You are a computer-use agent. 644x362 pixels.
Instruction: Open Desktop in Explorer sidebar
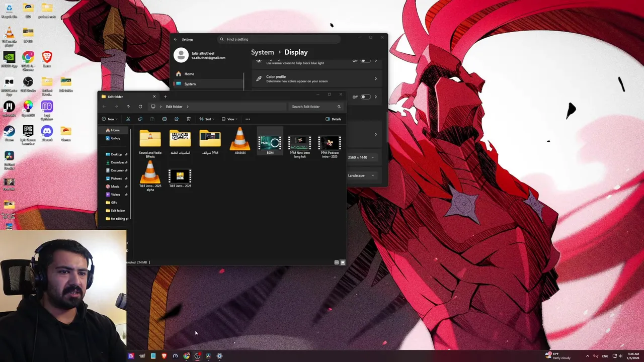(x=114, y=154)
